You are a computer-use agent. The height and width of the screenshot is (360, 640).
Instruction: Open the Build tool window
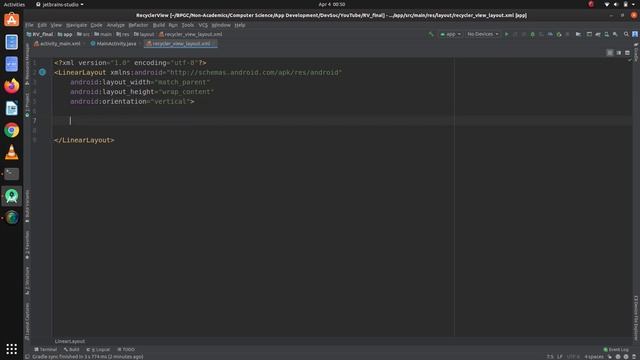(x=72, y=349)
